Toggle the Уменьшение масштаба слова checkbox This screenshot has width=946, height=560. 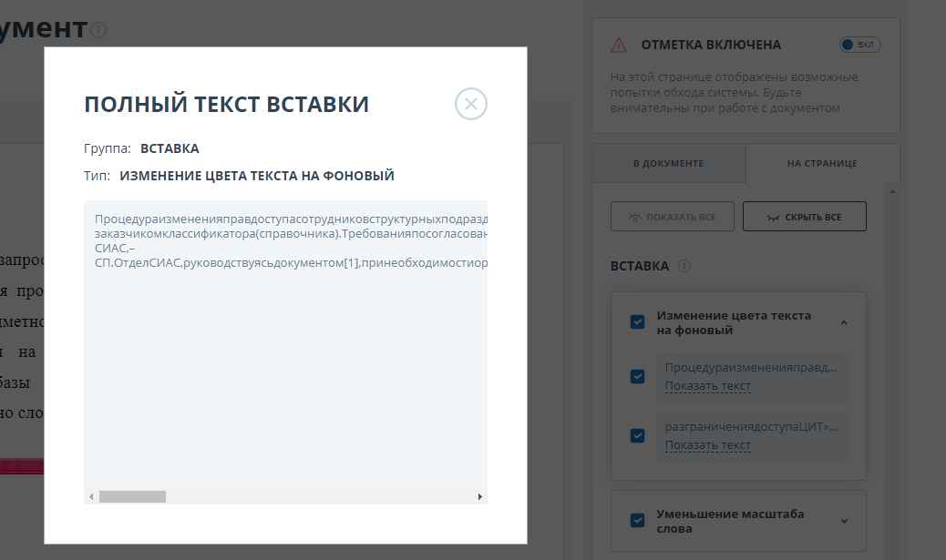coord(638,520)
